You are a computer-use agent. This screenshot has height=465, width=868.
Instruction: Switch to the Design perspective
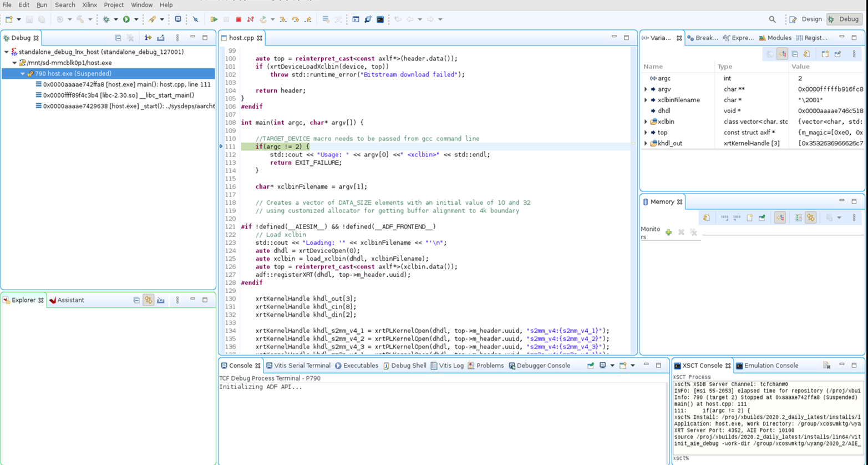coord(806,19)
